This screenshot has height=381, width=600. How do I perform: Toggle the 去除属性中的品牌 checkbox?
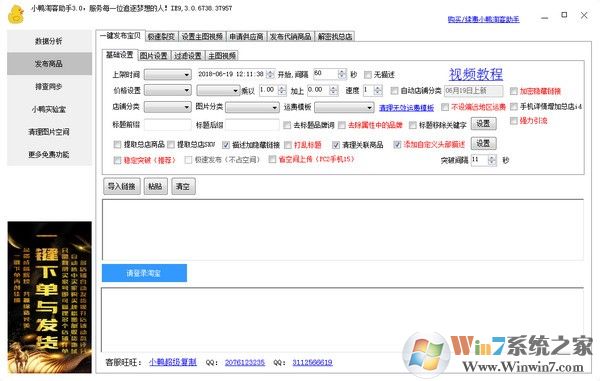pyautogui.click(x=342, y=125)
